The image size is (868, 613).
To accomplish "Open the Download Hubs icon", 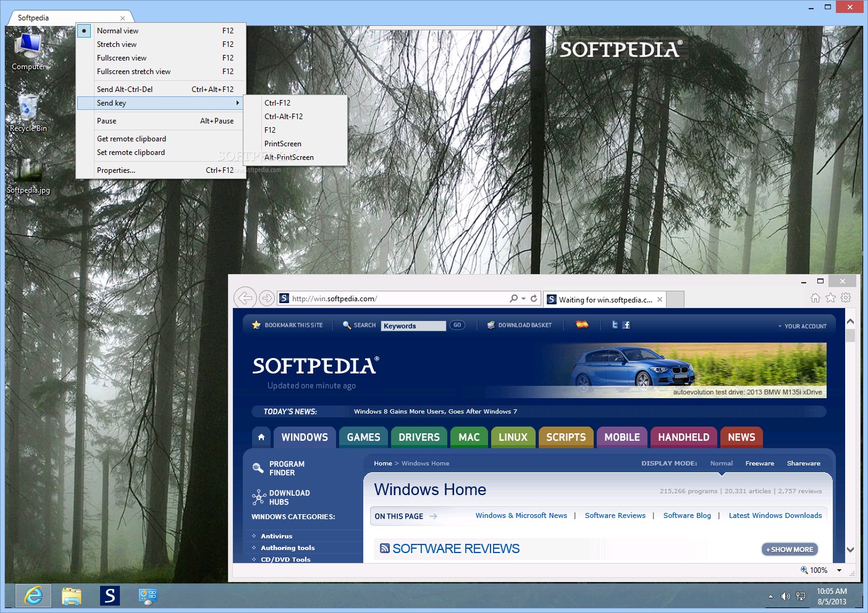I will coord(258,497).
